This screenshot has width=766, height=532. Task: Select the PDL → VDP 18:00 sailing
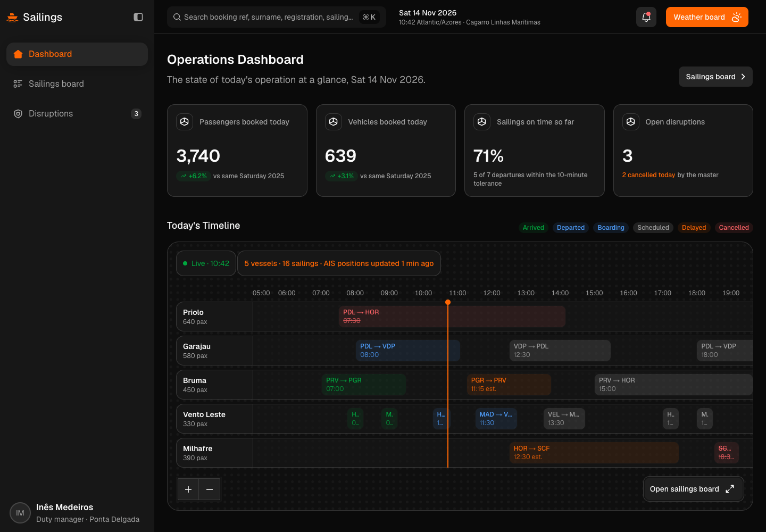click(x=725, y=351)
